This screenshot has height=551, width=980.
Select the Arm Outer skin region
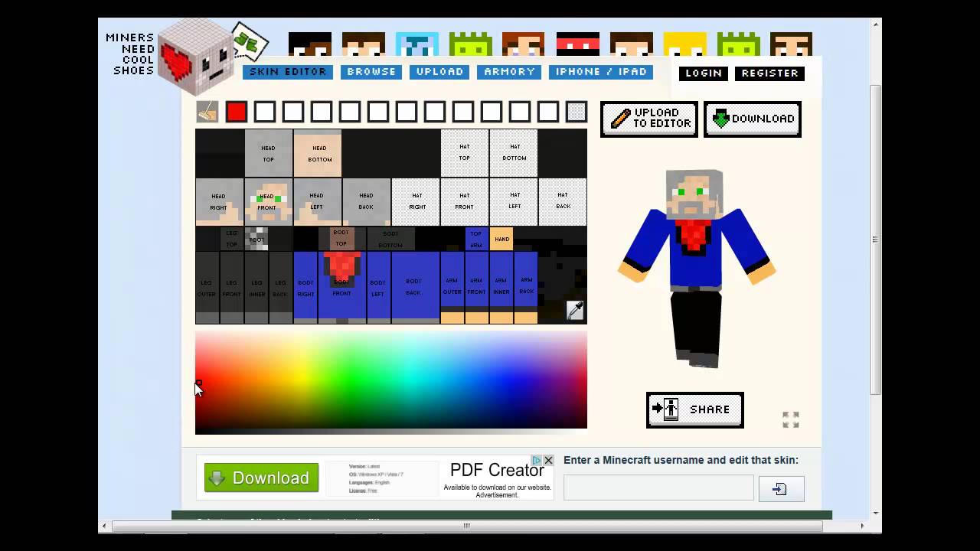click(x=452, y=288)
